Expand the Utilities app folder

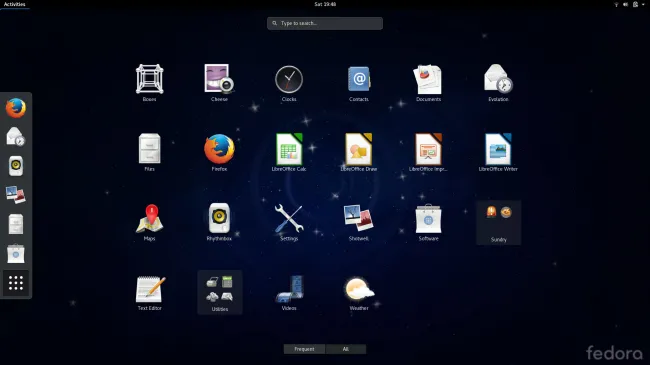220,292
